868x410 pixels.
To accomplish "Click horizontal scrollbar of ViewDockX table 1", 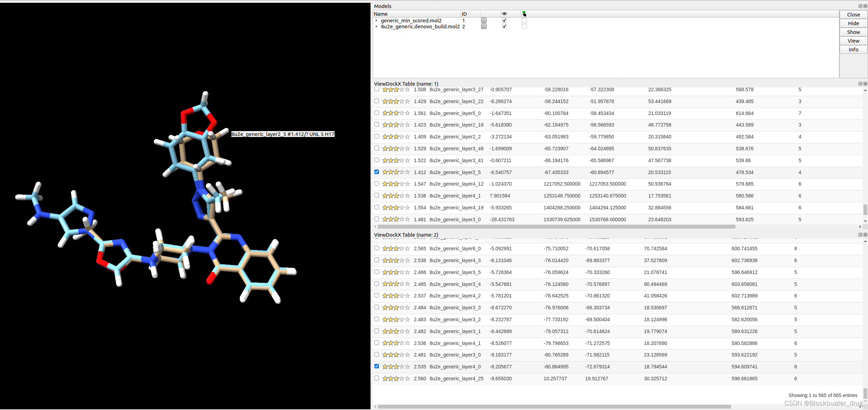I will coord(556,226).
